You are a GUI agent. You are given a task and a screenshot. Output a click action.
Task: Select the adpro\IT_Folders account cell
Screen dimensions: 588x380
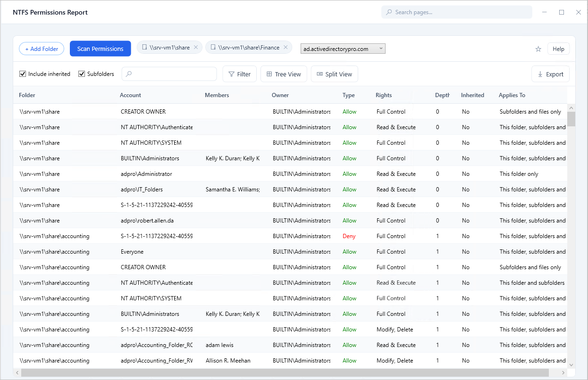(142, 190)
